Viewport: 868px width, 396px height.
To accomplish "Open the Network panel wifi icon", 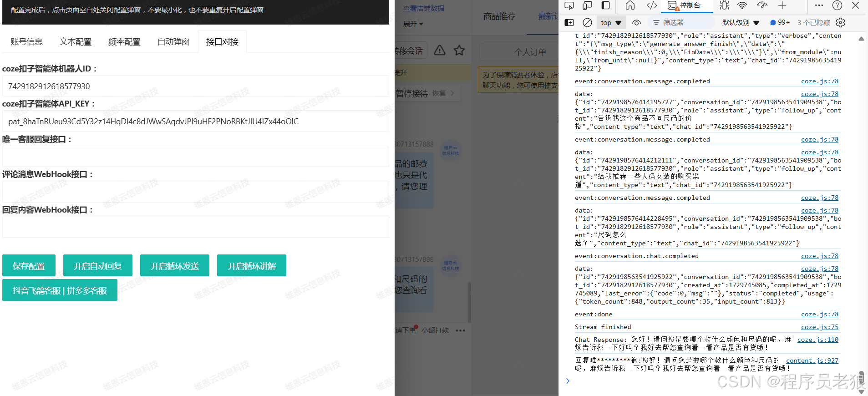I will [742, 5].
